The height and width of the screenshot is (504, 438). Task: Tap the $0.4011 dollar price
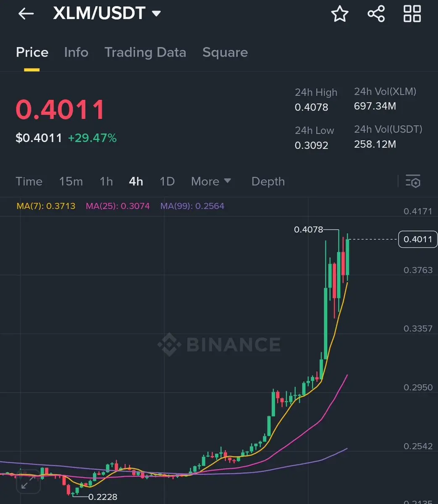coord(39,138)
